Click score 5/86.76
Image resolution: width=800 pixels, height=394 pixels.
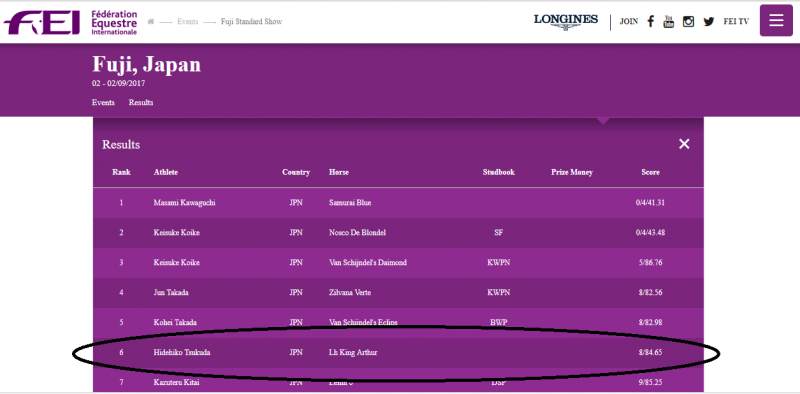(x=651, y=263)
